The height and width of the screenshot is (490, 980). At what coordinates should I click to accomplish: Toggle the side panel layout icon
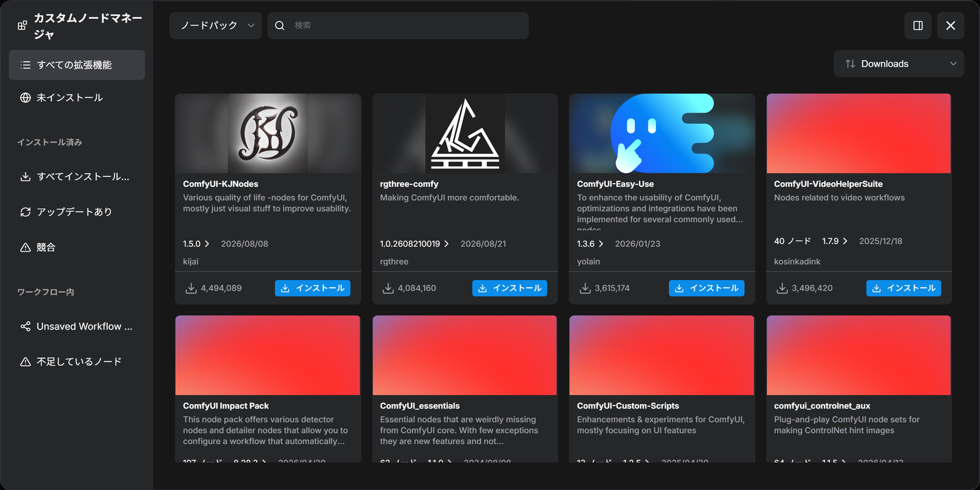coord(918,26)
